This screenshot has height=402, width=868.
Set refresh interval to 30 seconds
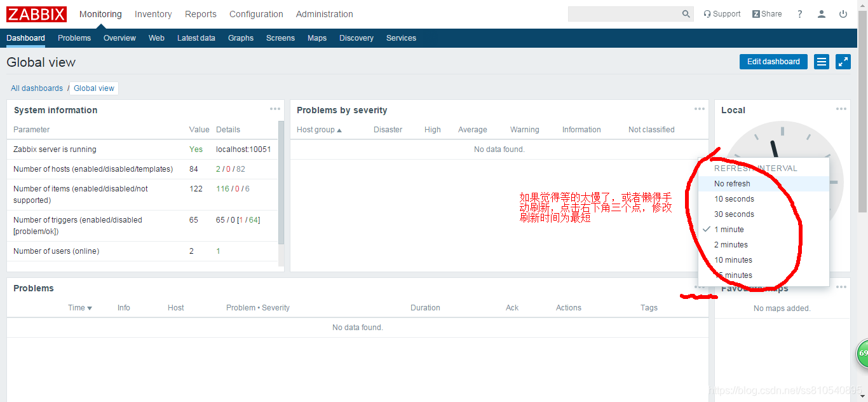(x=764, y=214)
